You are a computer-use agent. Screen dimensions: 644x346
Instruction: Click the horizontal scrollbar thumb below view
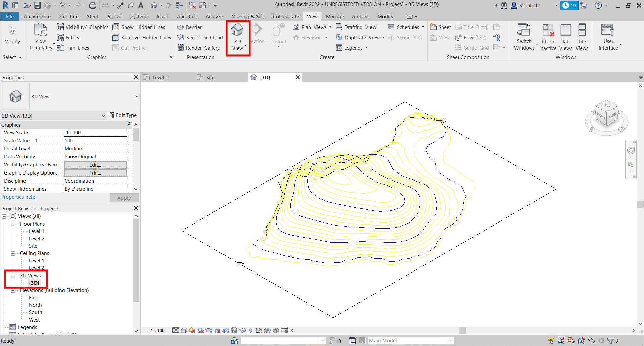point(463,330)
